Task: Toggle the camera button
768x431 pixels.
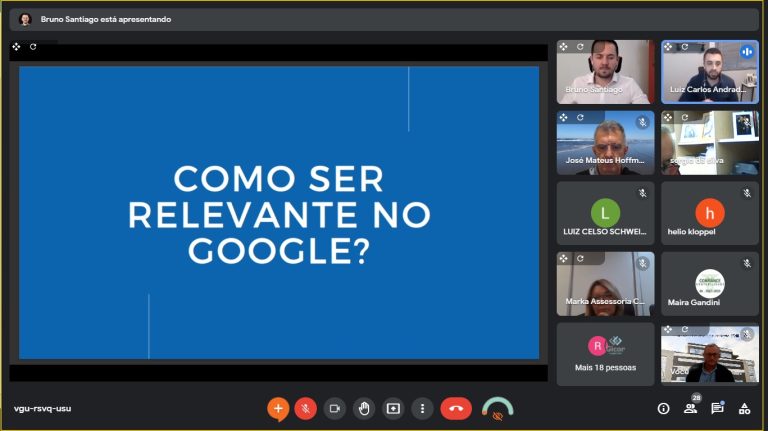Action: pos(335,408)
